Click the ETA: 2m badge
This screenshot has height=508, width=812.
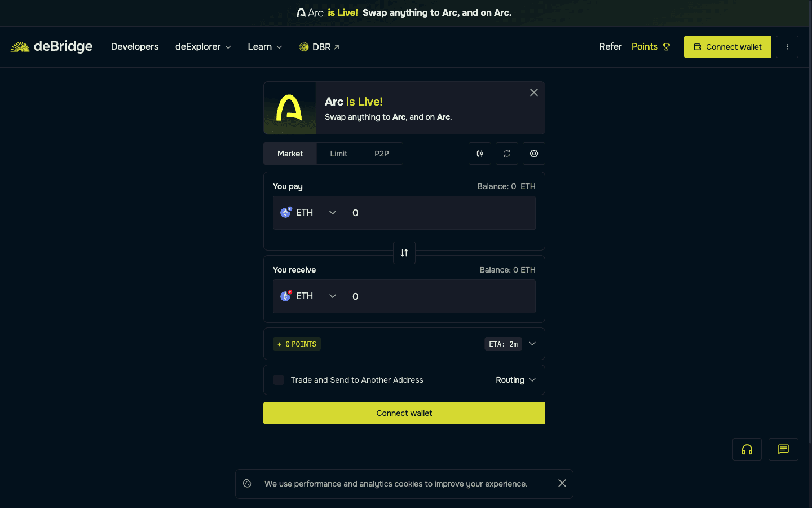503,344
